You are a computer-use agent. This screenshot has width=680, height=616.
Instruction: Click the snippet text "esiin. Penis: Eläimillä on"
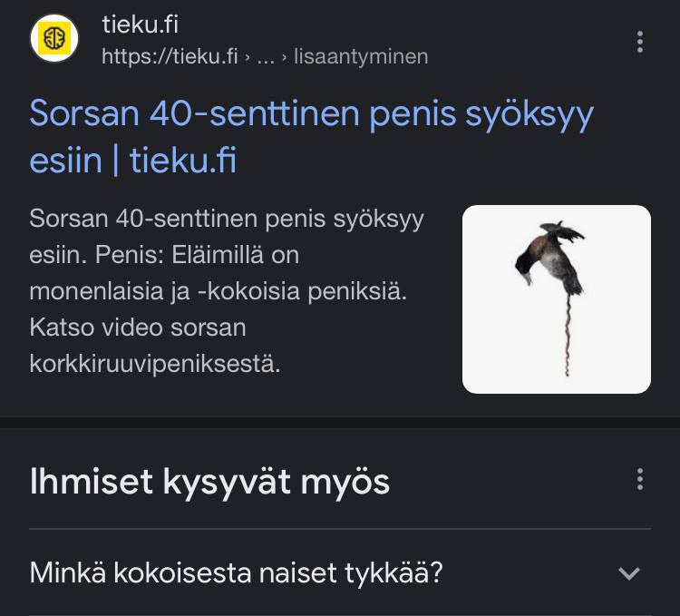tap(163, 256)
